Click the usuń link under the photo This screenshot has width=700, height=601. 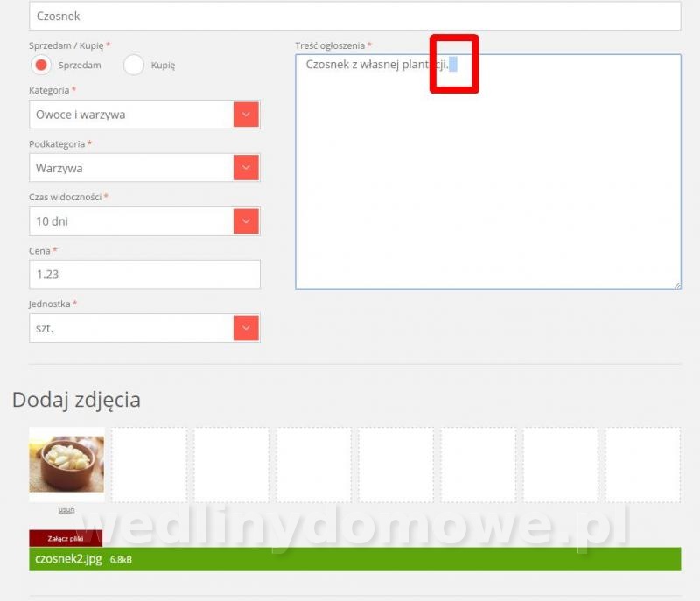[66, 509]
